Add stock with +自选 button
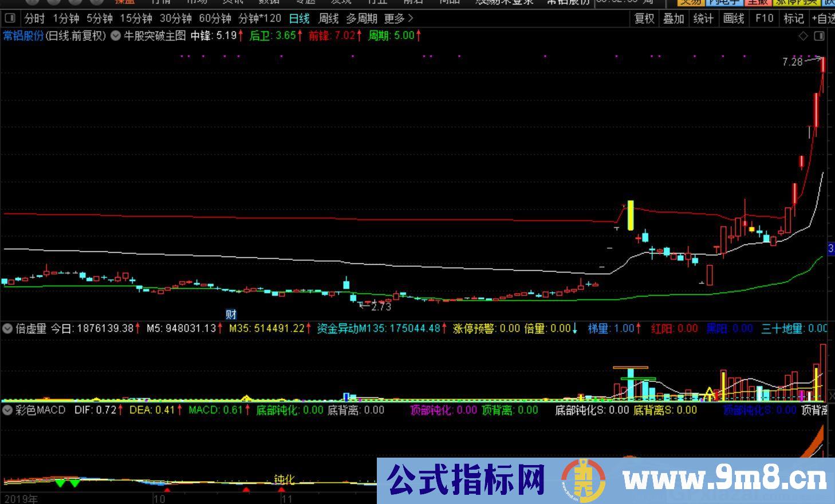The width and height of the screenshot is (835, 504). click(823, 19)
